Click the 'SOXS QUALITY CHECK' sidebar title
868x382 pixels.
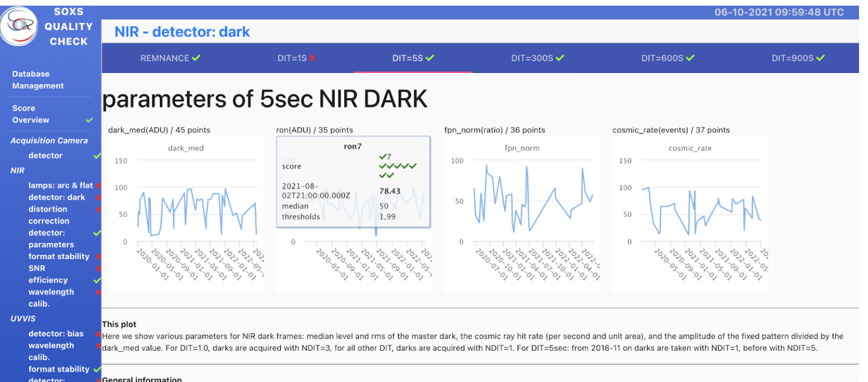[x=69, y=26]
